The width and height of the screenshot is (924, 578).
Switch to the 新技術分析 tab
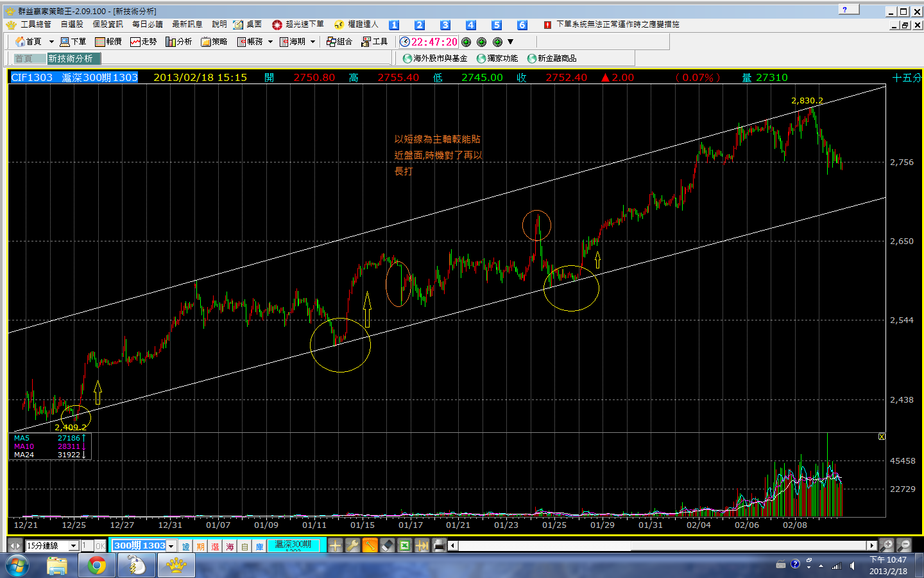pos(73,58)
